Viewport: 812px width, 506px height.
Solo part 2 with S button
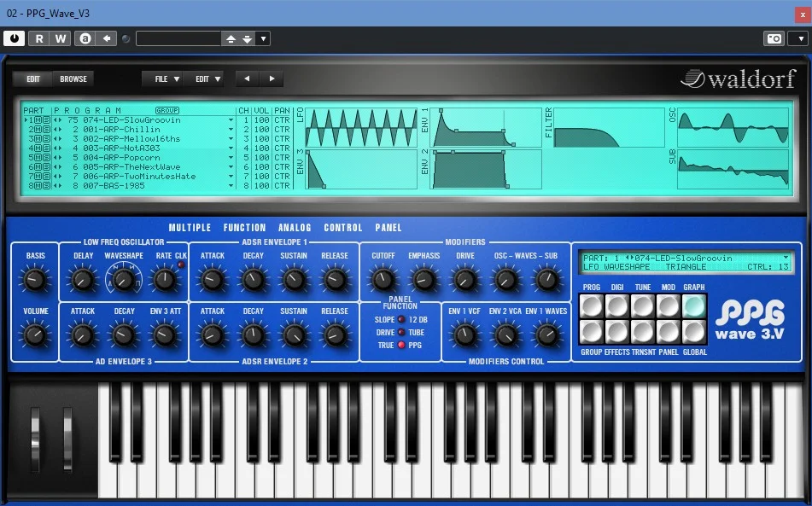click(47, 130)
